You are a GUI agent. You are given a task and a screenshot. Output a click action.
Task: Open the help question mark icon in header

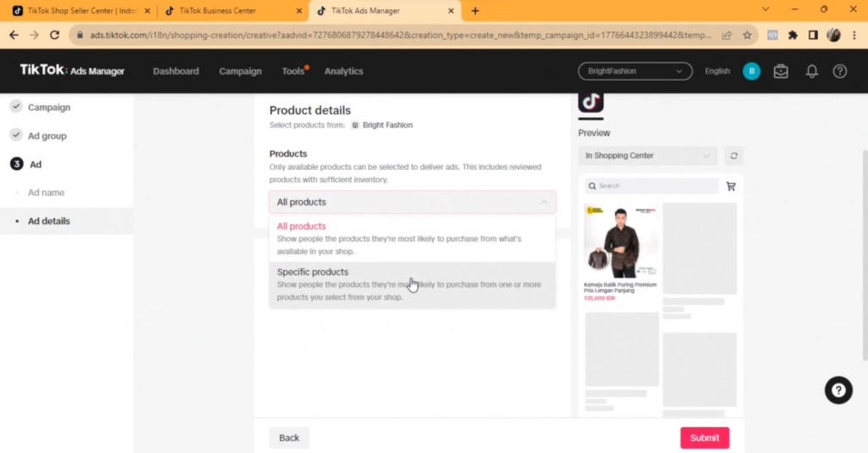[x=839, y=71]
